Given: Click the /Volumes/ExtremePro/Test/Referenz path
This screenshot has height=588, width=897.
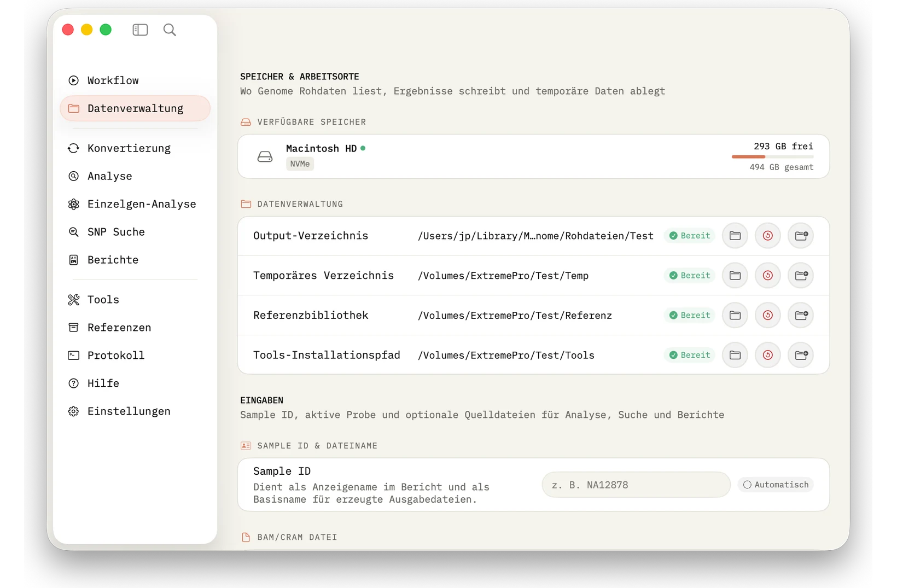Looking at the screenshot, I should (x=515, y=316).
